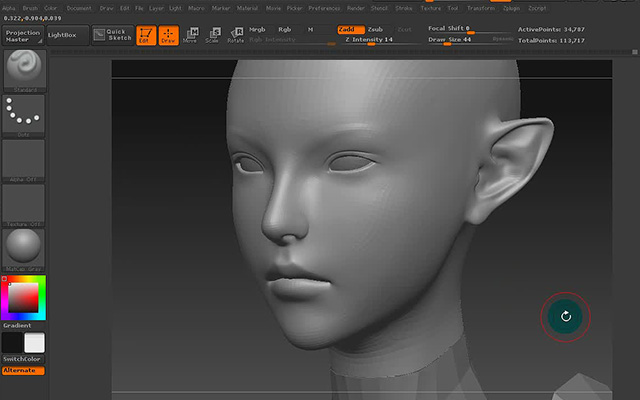Enable Rgb mode
The image size is (640, 400).
284,30
